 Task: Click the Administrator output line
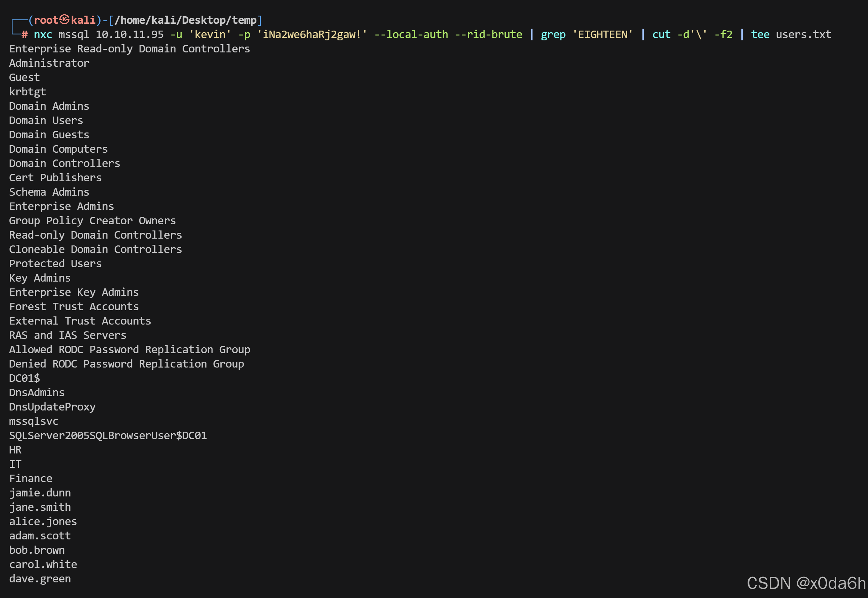coord(49,63)
